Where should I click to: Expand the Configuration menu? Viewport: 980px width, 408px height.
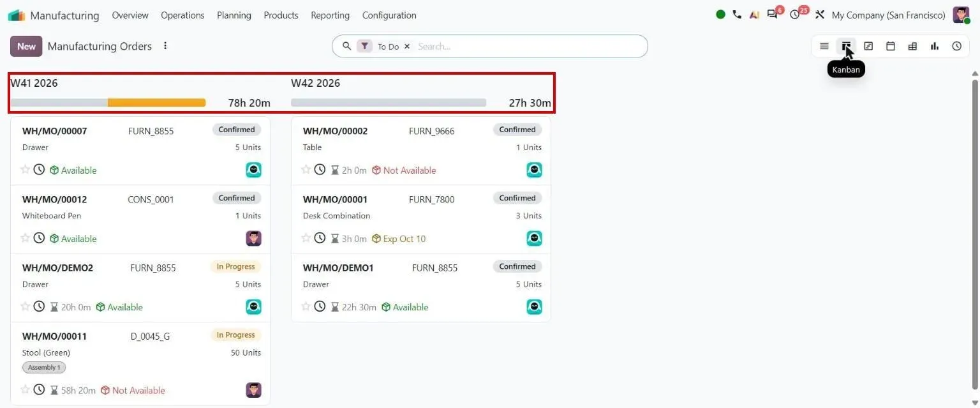[x=389, y=15]
